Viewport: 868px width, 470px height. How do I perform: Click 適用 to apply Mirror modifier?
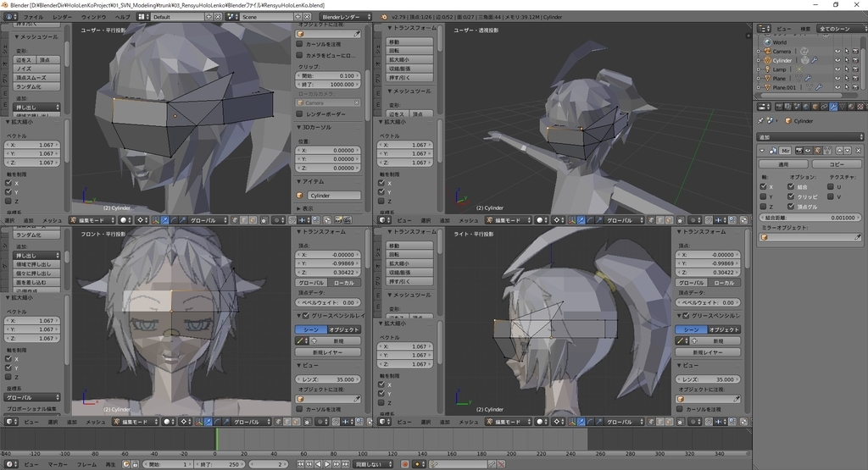(x=783, y=164)
